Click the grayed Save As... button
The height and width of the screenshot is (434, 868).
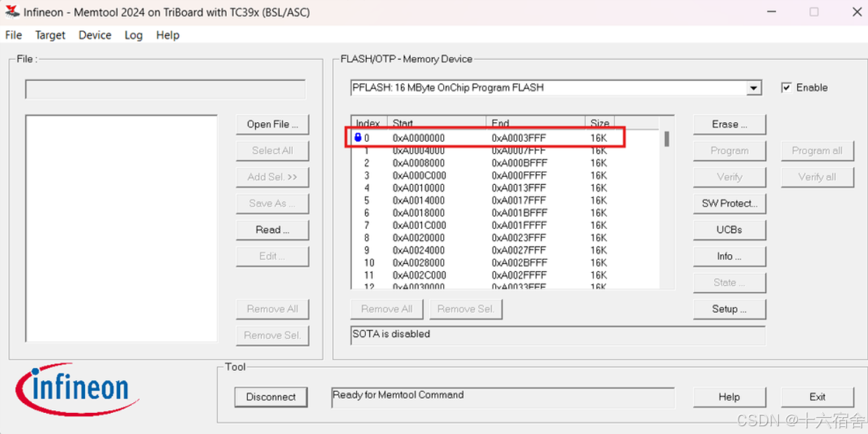tap(272, 204)
